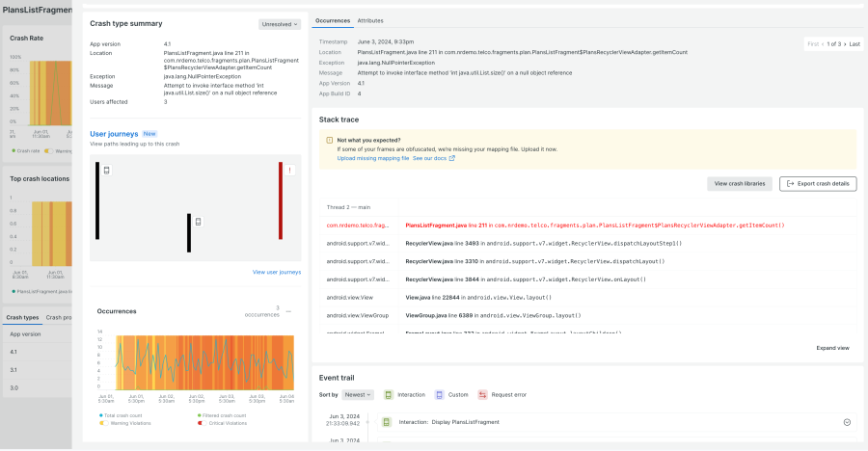Viewport: 868px width, 451px height.
Task: Go to the Last occurrence in pagination
Action: (854, 44)
